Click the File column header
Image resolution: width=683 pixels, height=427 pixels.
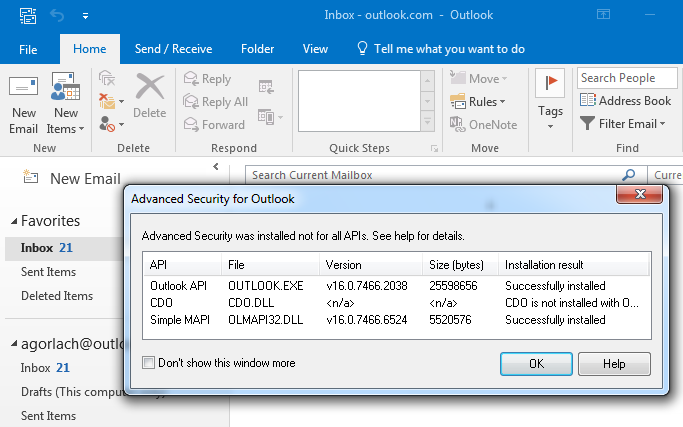[270, 265]
